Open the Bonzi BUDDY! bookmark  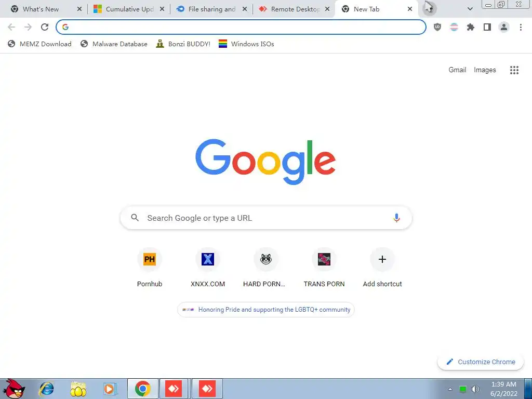coord(183,44)
